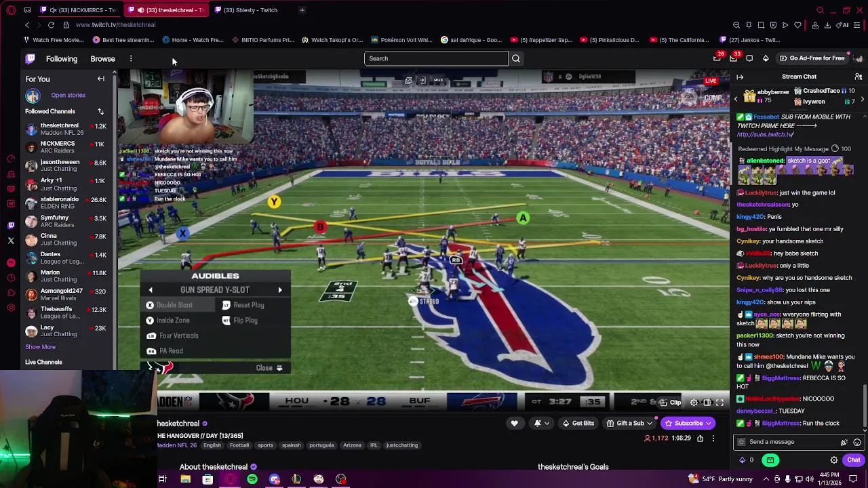868x488 pixels.
Task: Sort followed channels with the arrows icon
Action: pyautogui.click(x=100, y=111)
